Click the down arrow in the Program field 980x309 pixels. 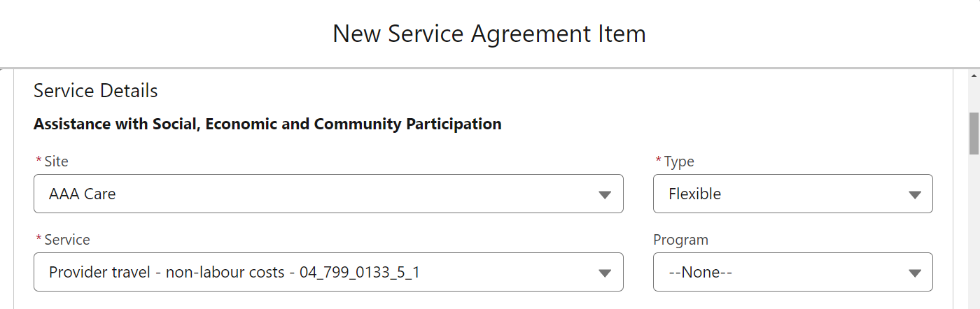click(914, 273)
